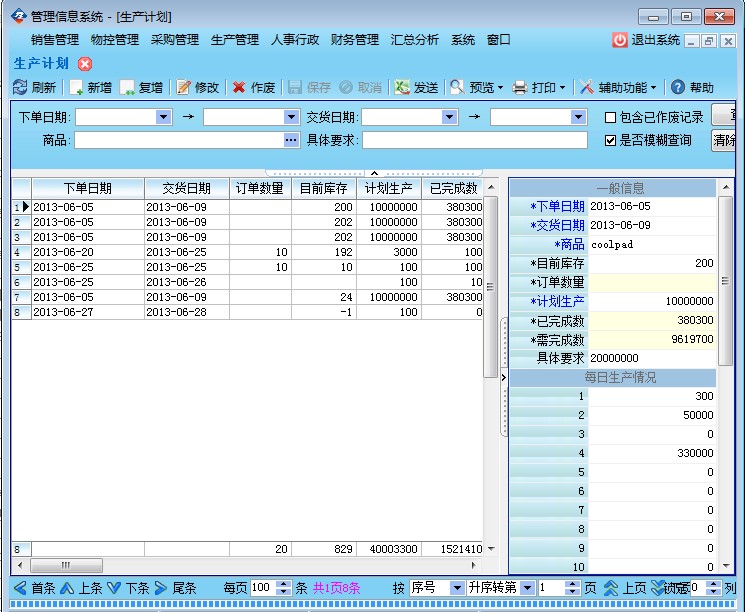
Task: Open the 升序 sort order dropdown
Action: coord(527,588)
